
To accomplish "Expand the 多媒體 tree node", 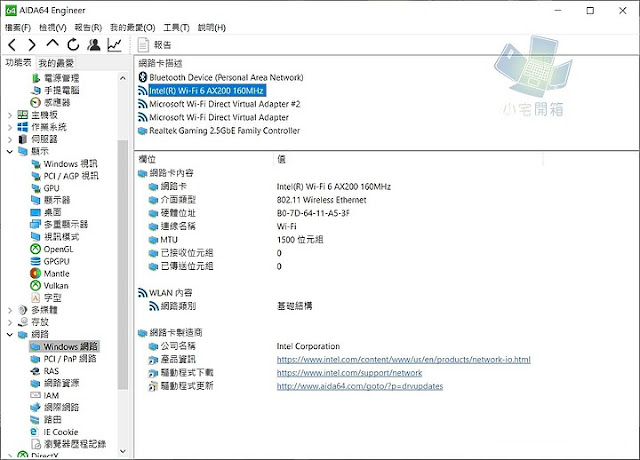I will (10, 310).
